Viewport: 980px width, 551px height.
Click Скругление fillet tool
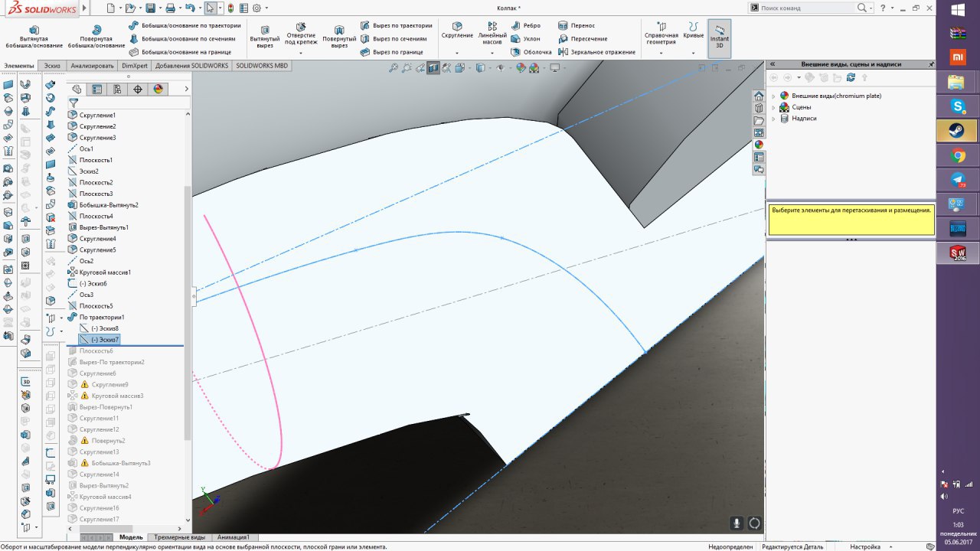coord(457,31)
